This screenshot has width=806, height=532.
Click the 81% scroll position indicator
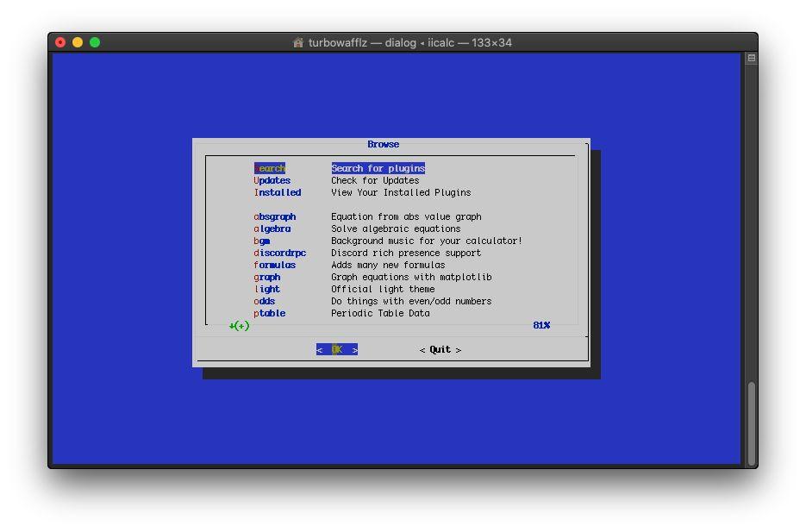(541, 325)
